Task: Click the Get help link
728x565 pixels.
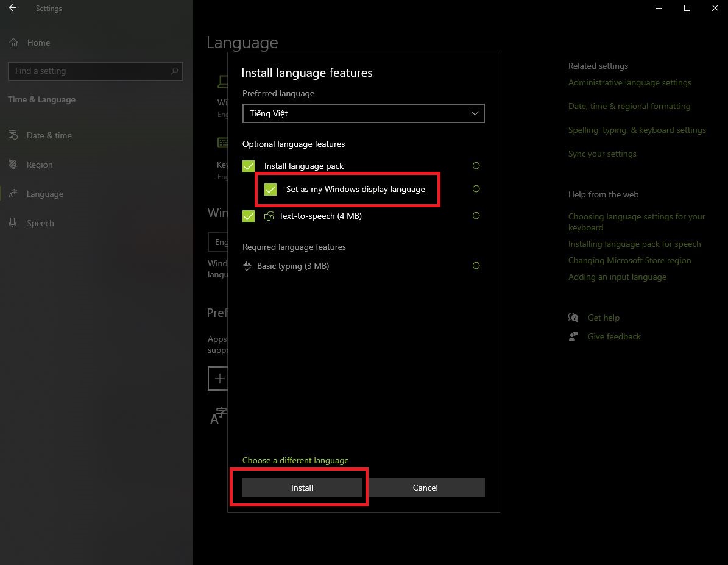Action: [604, 318]
